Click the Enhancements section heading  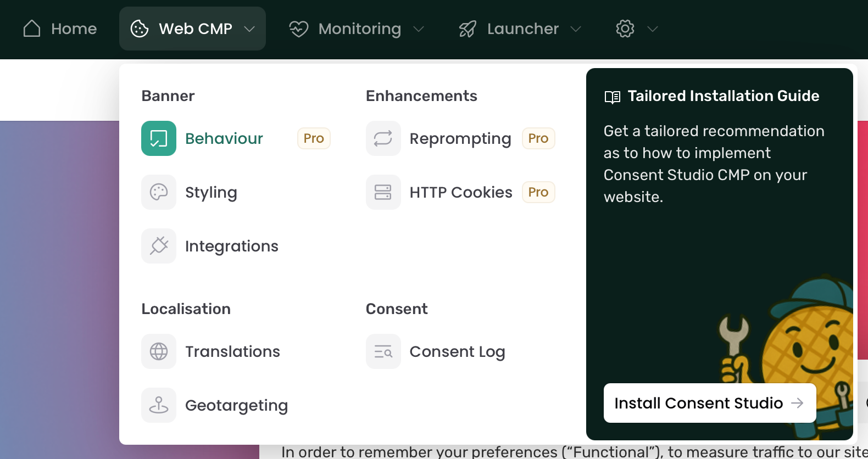point(421,96)
